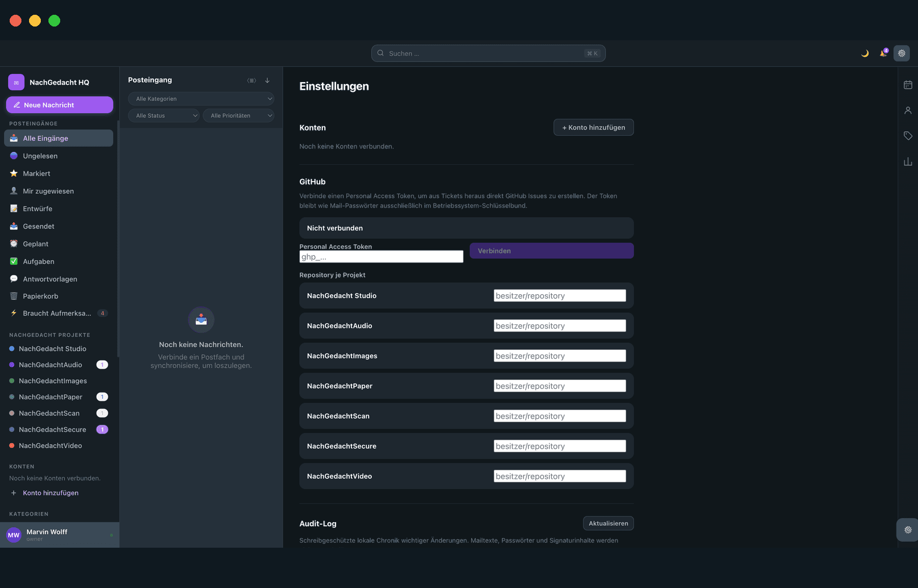918x588 pixels.
Task: Open the Alle Status dropdown
Action: [164, 116]
